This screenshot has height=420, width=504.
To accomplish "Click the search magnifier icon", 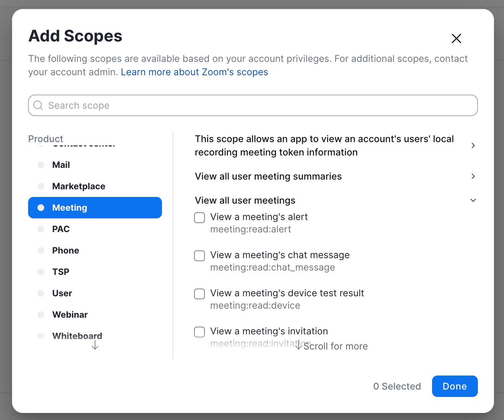I will (38, 105).
